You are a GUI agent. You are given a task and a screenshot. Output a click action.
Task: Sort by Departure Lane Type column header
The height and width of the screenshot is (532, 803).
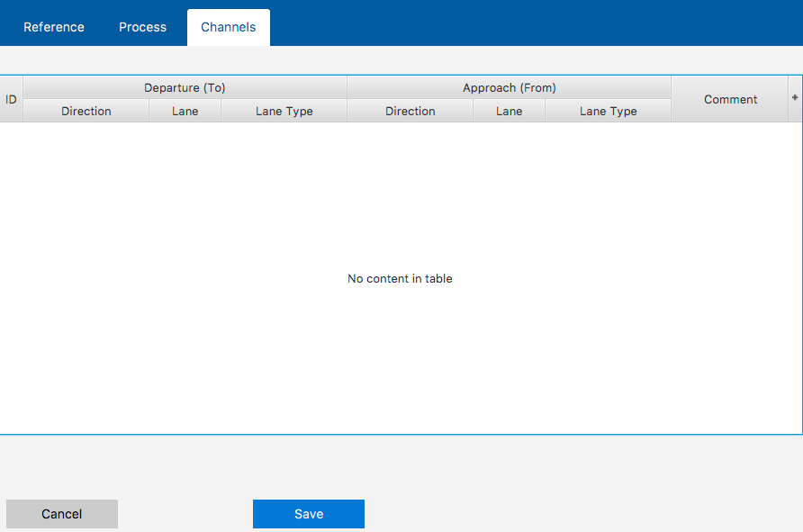coord(284,111)
